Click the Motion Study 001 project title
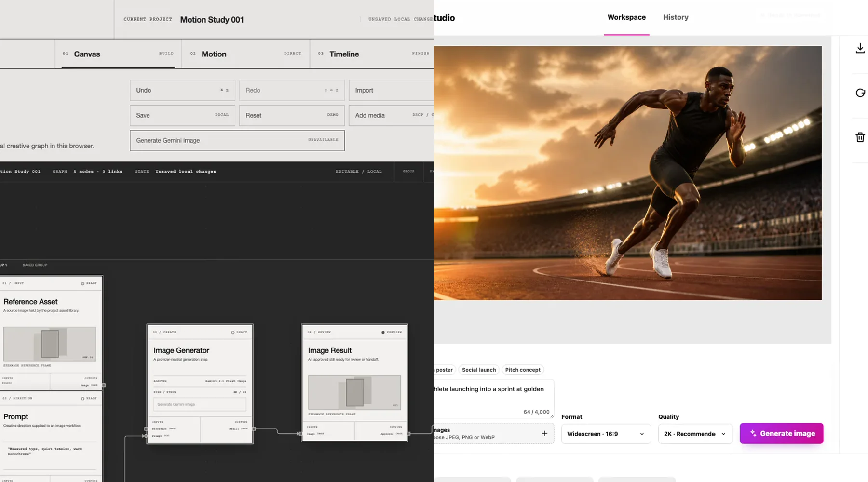This screenshot has height=482, width=868. 212,20
